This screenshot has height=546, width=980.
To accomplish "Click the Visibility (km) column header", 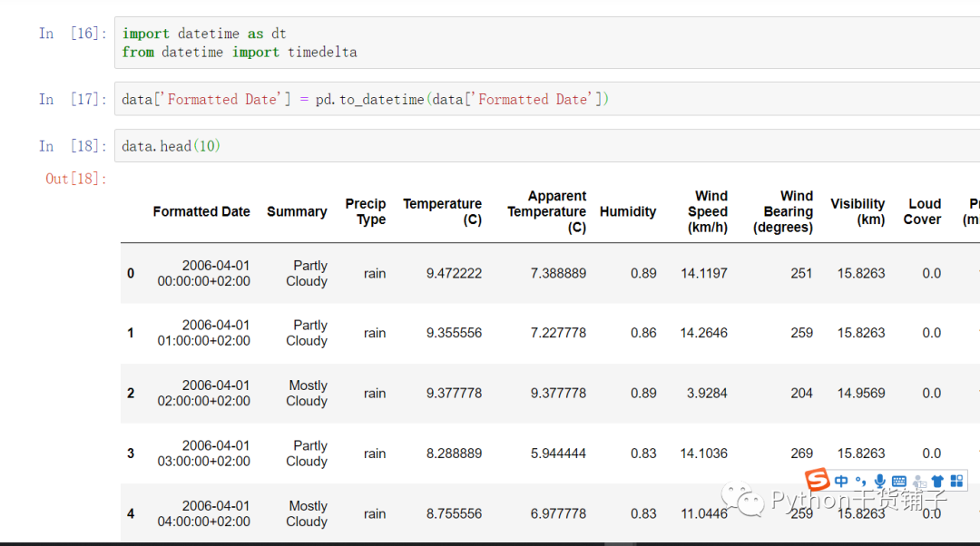I will click(x=857, y=211).
